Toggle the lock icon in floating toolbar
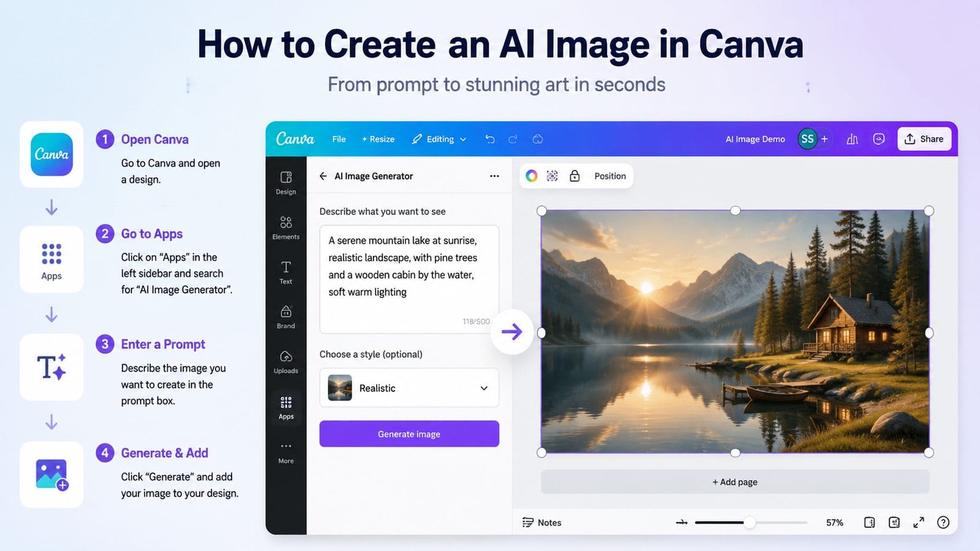Image resolution: width=980 pixels, height=551 pixels. coord(575,176)
